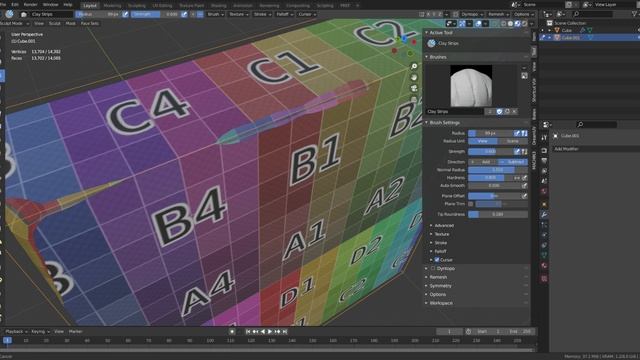
Task: Toggle header strength pressure icon
Action: click(x=184, y=14)
